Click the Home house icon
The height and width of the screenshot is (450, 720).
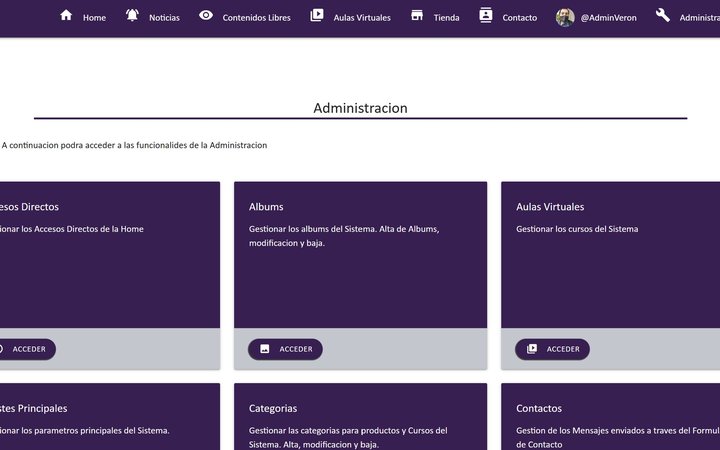pyautogui.click(x=66, y=15)
